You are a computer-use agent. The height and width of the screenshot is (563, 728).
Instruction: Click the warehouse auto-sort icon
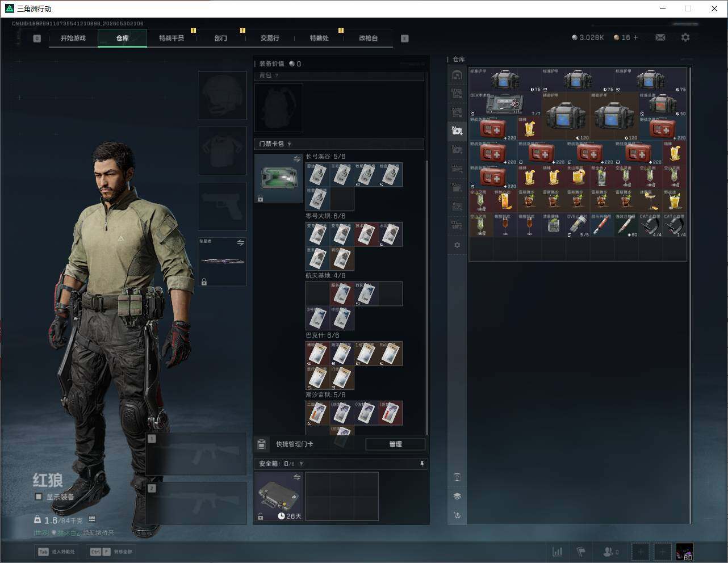pyautogui.click(x=457, y=515)
